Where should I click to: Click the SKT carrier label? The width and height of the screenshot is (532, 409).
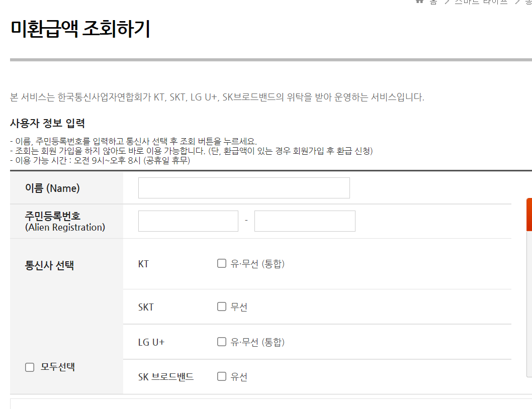146,308
